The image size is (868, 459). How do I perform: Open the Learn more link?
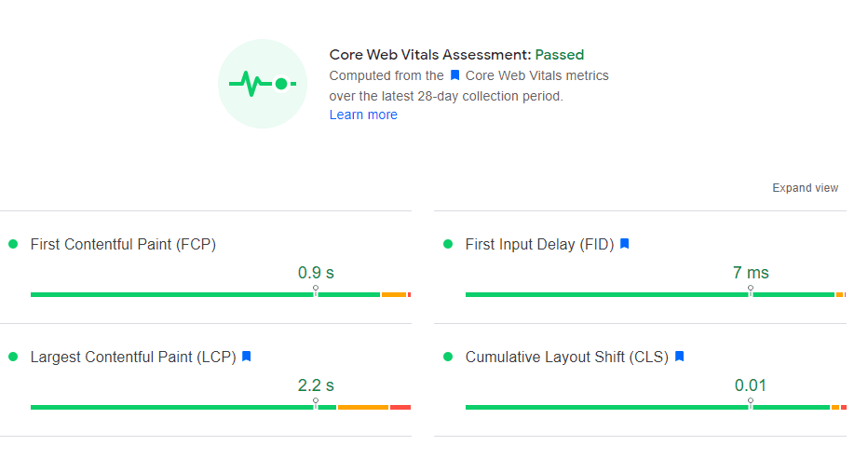(x=363, y=115)
